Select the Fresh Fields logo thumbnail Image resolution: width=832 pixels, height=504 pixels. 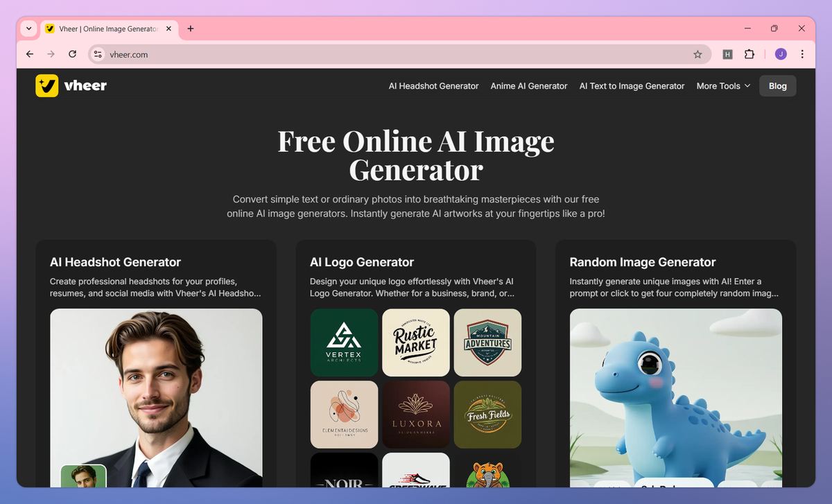(487, 415)
